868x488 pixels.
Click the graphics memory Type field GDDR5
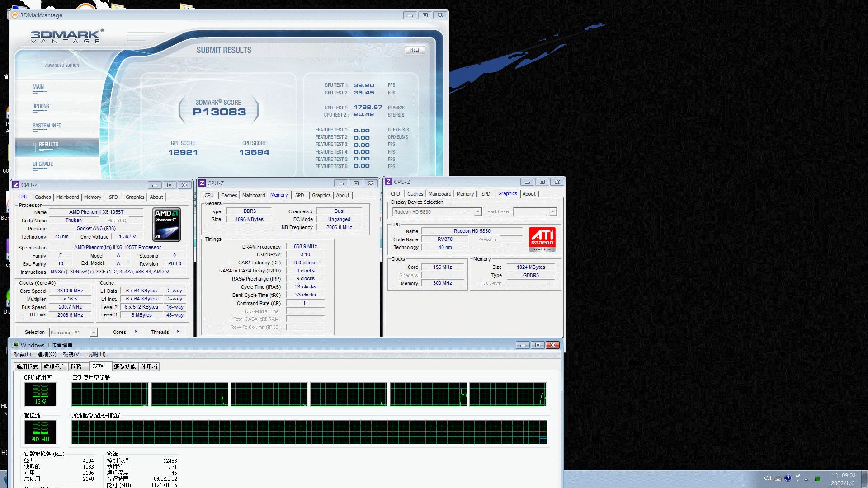tap(531, 275)
